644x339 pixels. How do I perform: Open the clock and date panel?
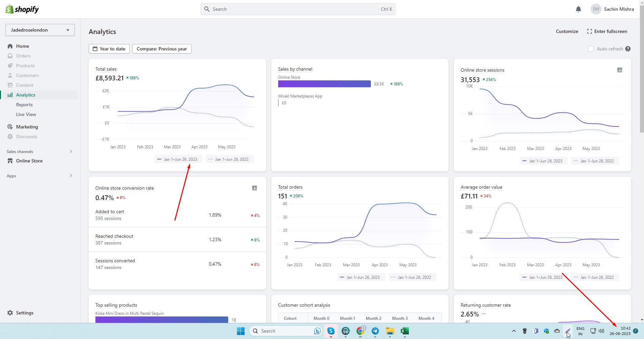click(x=620, y=331)
